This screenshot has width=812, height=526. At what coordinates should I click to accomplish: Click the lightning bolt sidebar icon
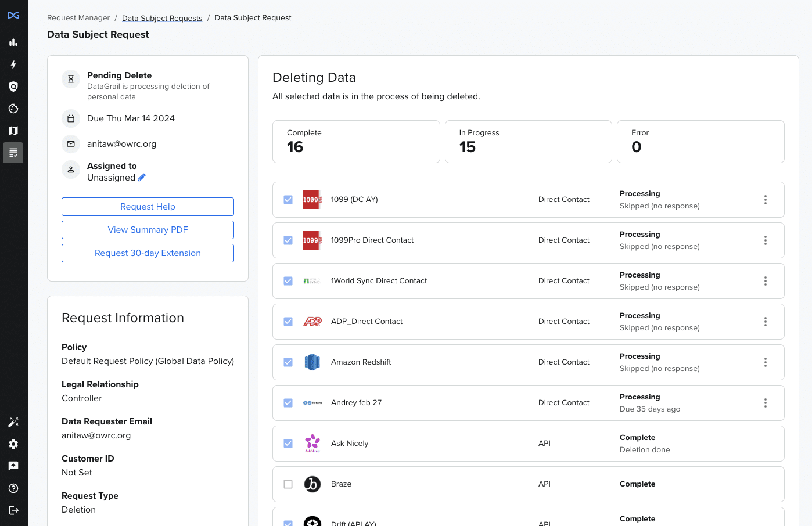pyautogui.click(x=13, y=64)
